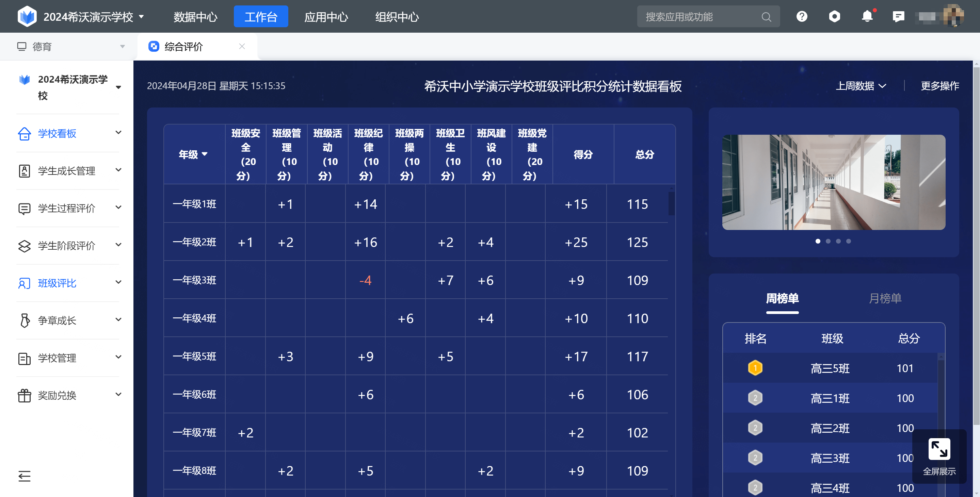The image size is (980, 497).
Task: Open the 上周数据 period dropdown
Action: [x=861, y=86]
